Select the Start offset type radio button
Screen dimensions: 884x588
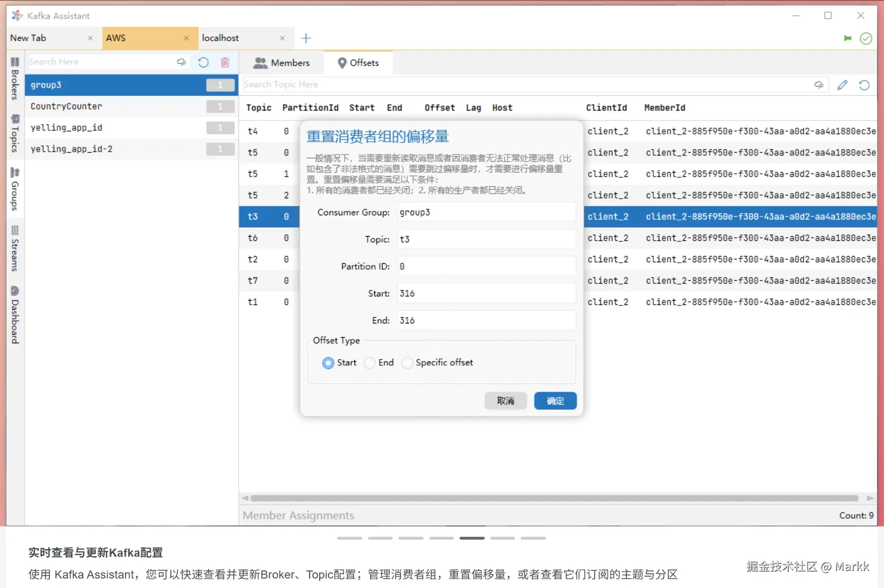tap(328, 363)
